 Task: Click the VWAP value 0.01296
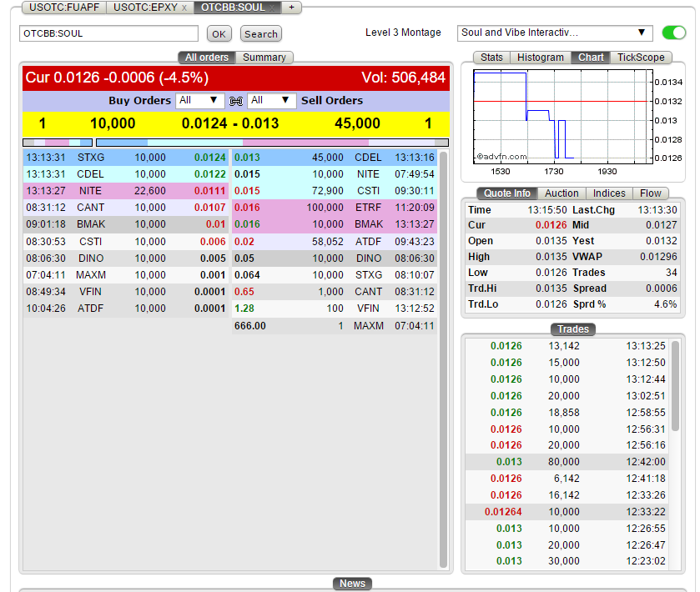(658, 257)
